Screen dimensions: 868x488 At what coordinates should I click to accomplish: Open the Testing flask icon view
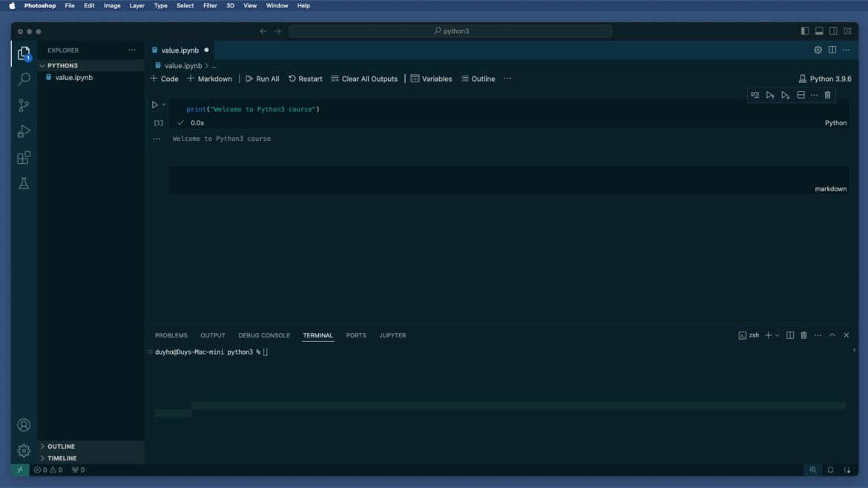tap(24, 184)
